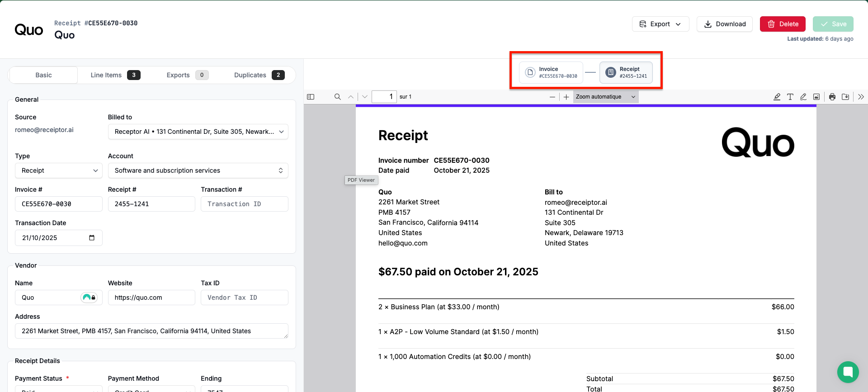This screenshot has height=392, width=868.
Task: Click the PDF page number box
Action: 384,97
